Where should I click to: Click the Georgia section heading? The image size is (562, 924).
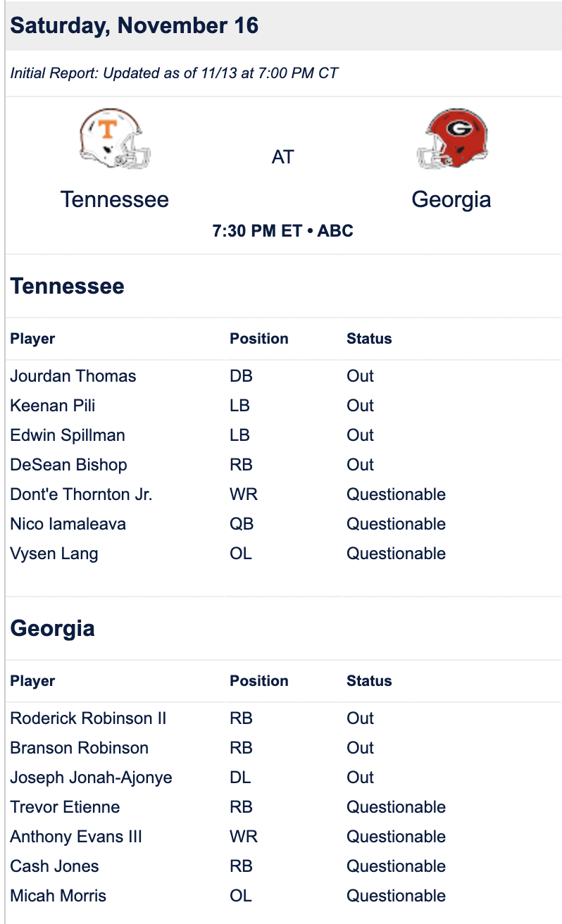[52, 628]
